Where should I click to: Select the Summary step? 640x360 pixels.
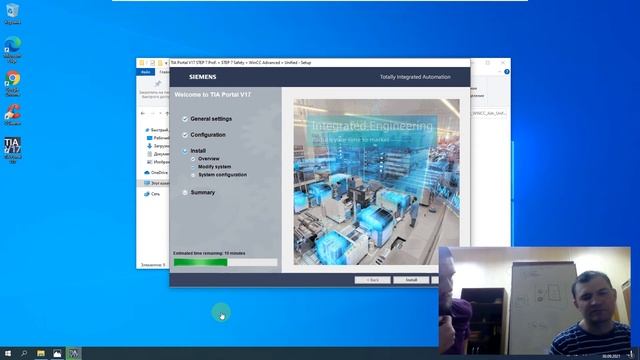tap(202, 192)
